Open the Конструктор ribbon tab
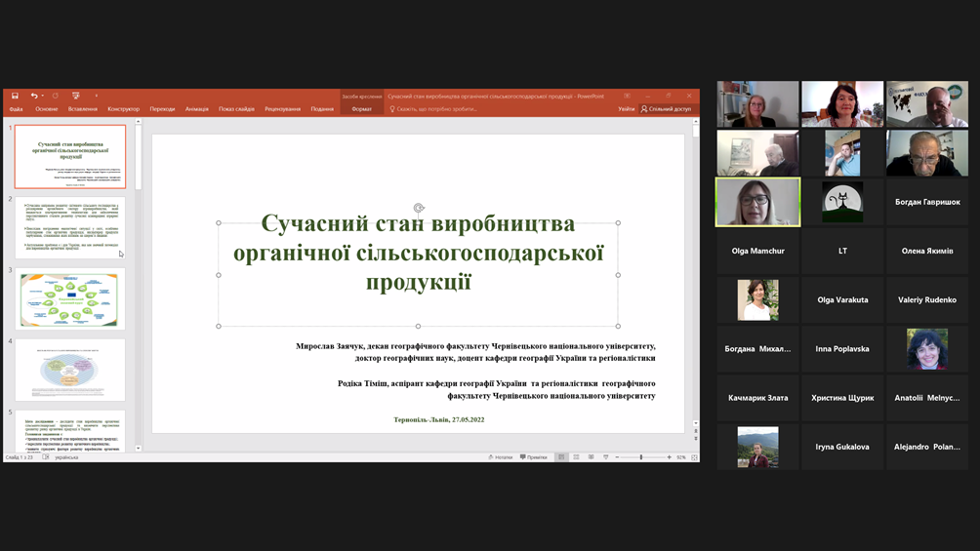Viewport: 980px width, 551px height. click(x=123, y=108)
